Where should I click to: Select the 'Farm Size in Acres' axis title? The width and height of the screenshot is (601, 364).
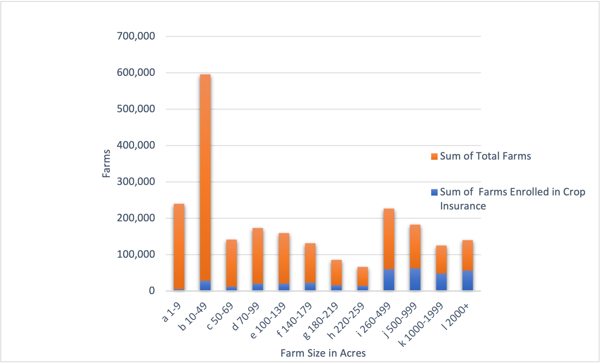pos(323,353)
